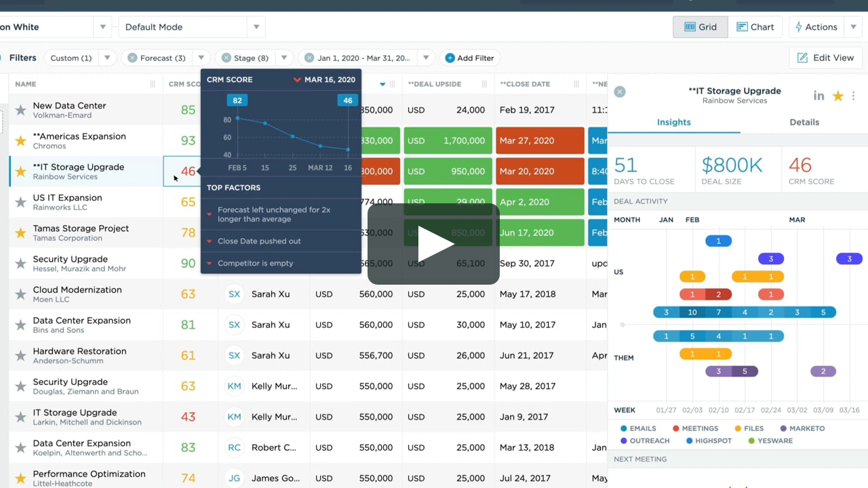Remove the Forecast (3) filter
The height and width of the screenshot is (488, 868).
132,58
